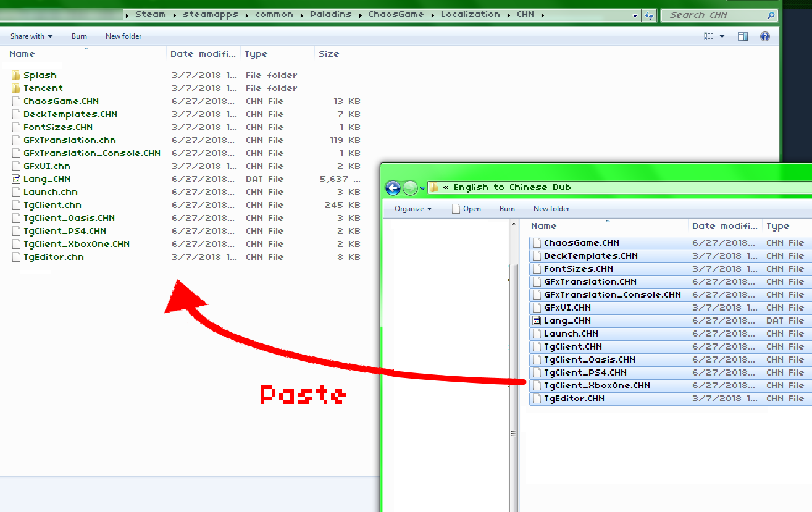
Task: Select GFxTranslation_Console.CHN name in English to Chinese Dub window
Action: (613, 295)
